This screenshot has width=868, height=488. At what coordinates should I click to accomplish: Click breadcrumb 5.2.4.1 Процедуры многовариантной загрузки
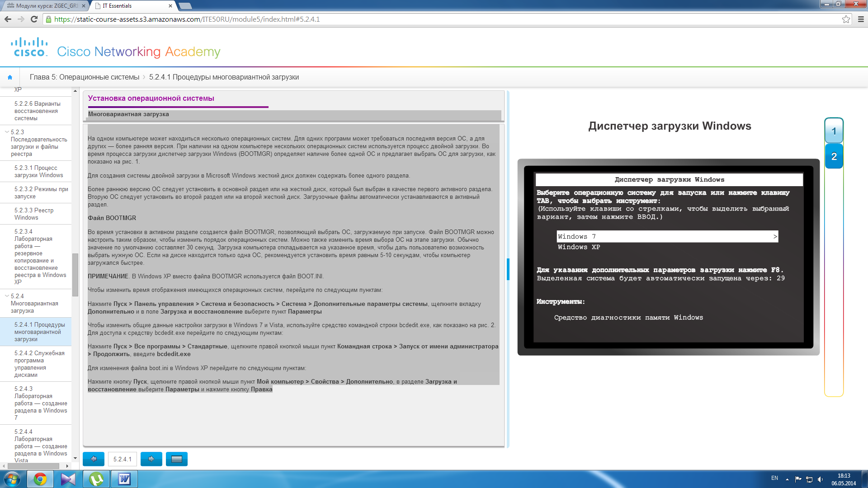(x=224, y=77)
